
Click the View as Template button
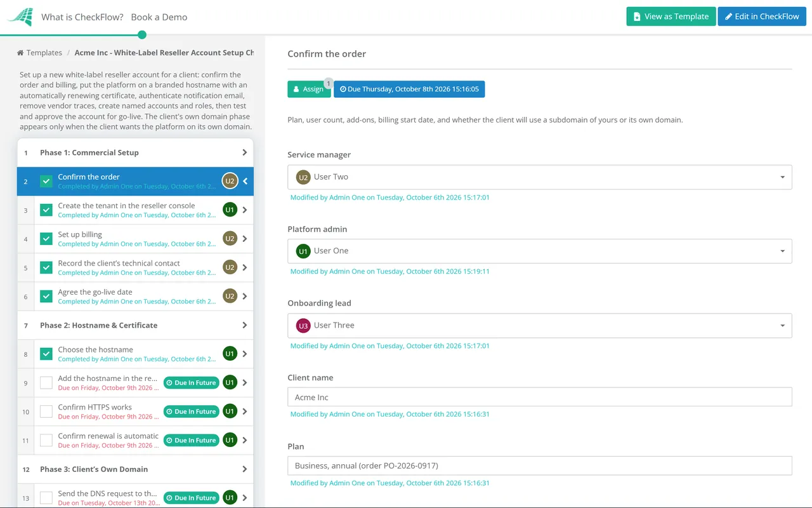click(x=671, y=17)
